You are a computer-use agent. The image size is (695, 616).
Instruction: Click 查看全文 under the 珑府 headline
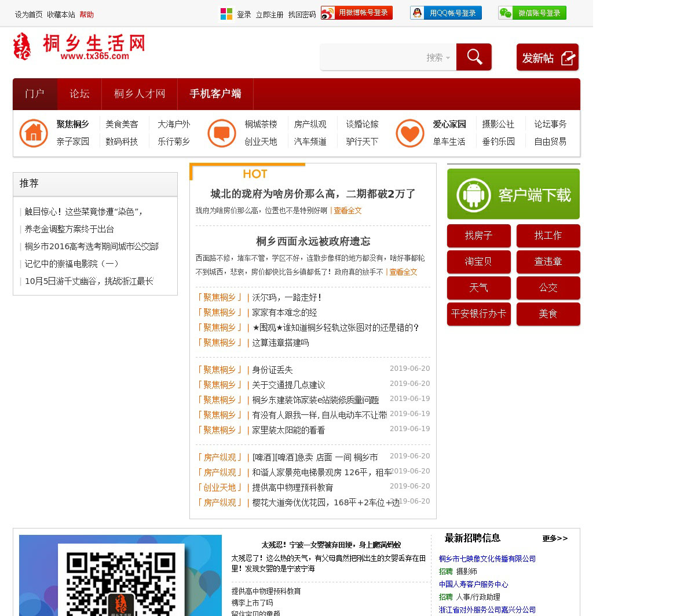347,211
